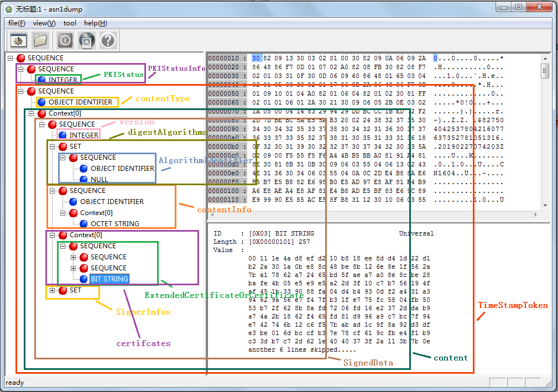Click the globe camera toolbar icon
Screen dimensions: 558x392
87,40
